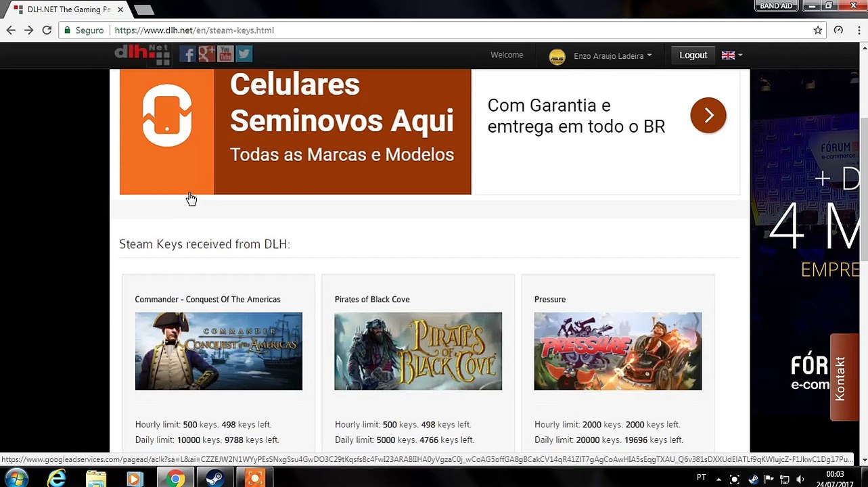This screenshot has height=487, width=868.
Task: Open the orange recorder app on taskbar
Action: pos(255,479)
